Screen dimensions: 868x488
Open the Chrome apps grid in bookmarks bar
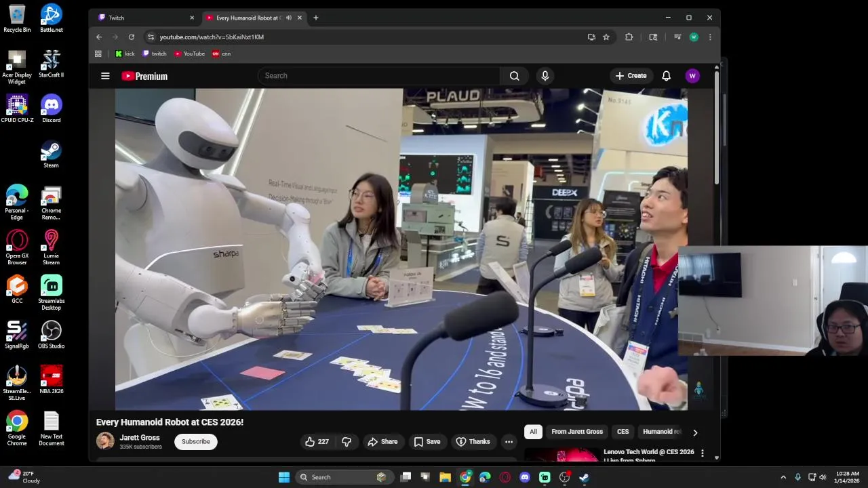point(98,54)
